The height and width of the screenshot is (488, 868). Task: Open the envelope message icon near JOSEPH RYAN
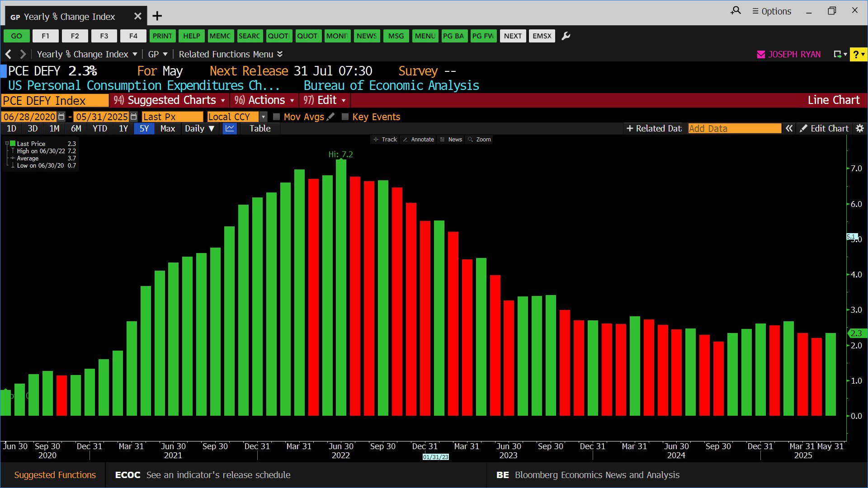pos(761,55)
